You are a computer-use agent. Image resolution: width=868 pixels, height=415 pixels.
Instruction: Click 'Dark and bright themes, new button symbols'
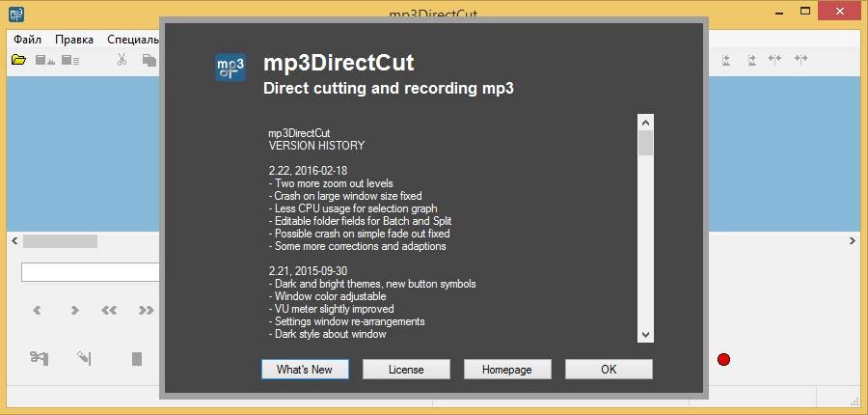(x=372, y=284)
